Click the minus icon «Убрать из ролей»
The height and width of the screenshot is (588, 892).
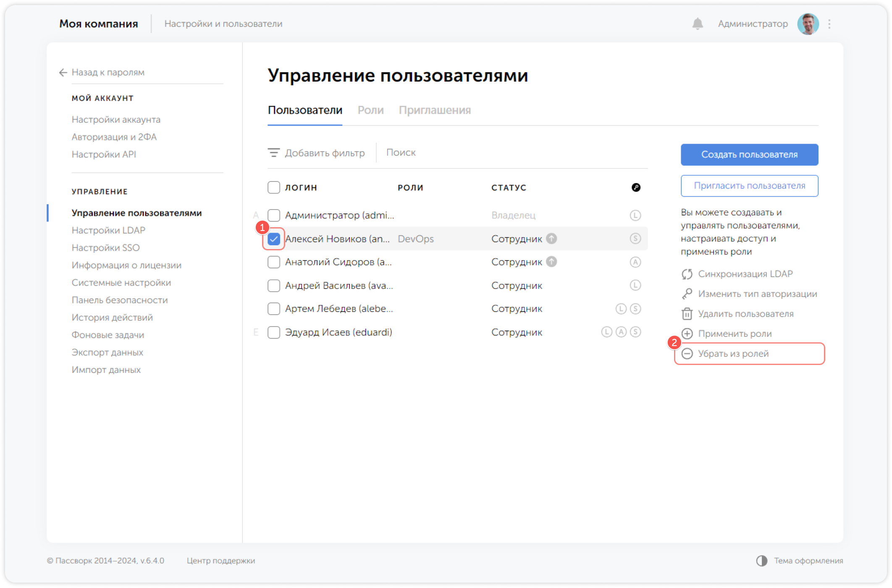687,353
